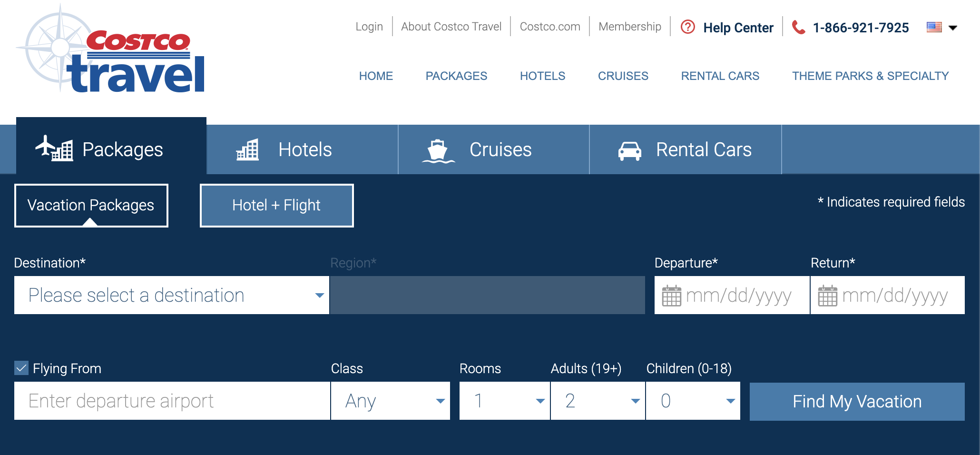980x455 pixels.
Task: Expand the Children count dropdown
Action: pyautogui.click(x=693, y=401)
